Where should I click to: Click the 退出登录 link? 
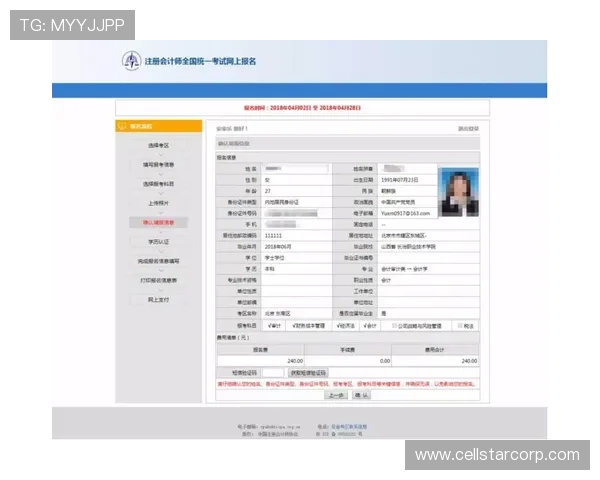pos(468,129)
